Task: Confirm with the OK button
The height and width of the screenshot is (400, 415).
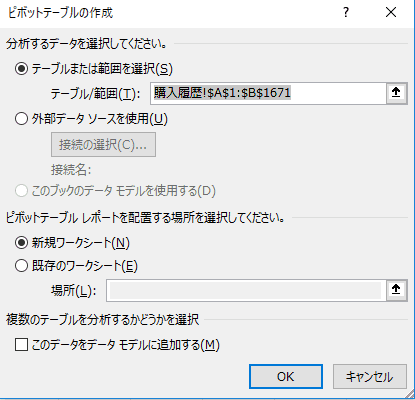Action: [286, 377]
